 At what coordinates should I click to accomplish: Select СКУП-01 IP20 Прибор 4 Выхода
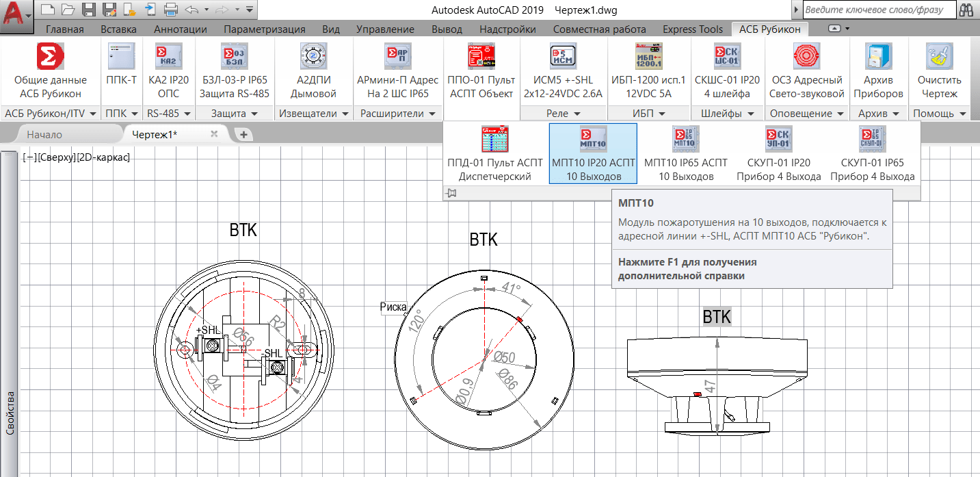coord(778,153)
